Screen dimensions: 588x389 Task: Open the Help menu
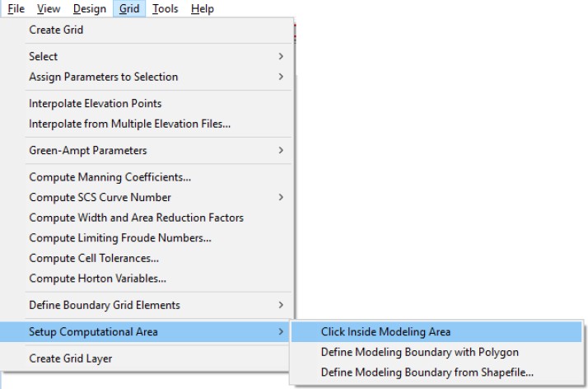202,9
